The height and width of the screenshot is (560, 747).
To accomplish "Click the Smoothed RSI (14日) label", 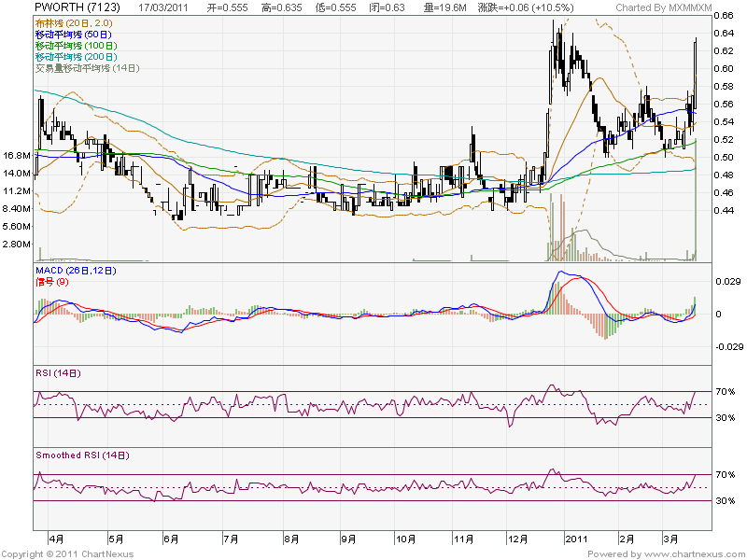I will coord(82,455).
